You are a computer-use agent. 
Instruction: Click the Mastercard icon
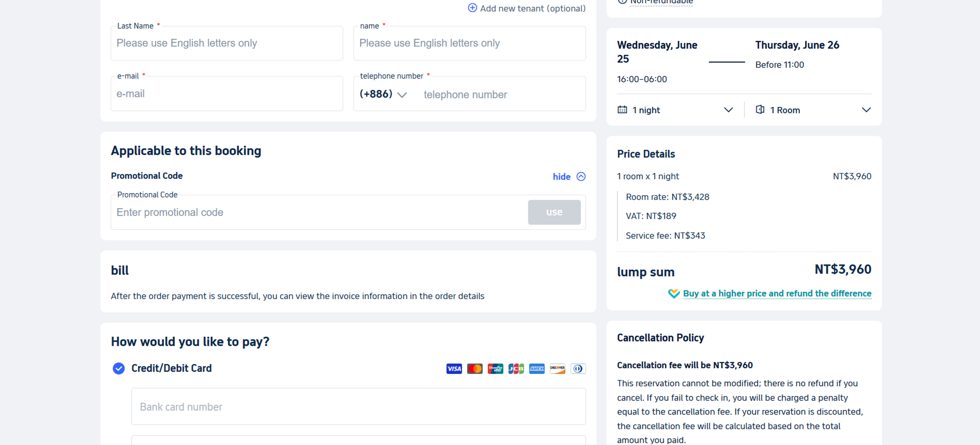pos(474,368)
